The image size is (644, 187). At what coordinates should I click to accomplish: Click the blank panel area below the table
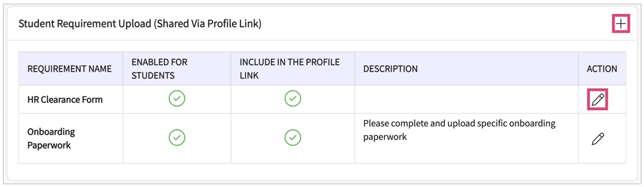click(322, 172)
